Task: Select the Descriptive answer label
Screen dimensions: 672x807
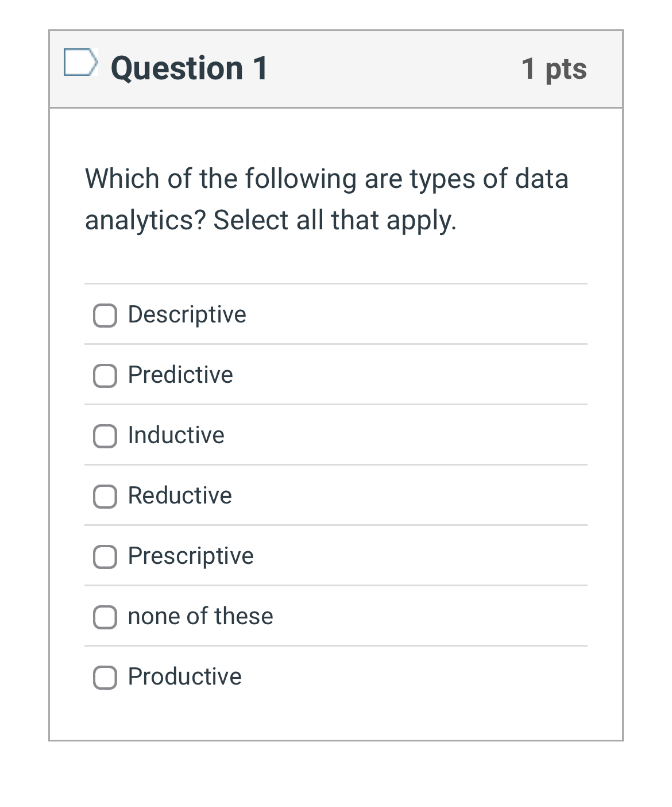Action: 186,314
